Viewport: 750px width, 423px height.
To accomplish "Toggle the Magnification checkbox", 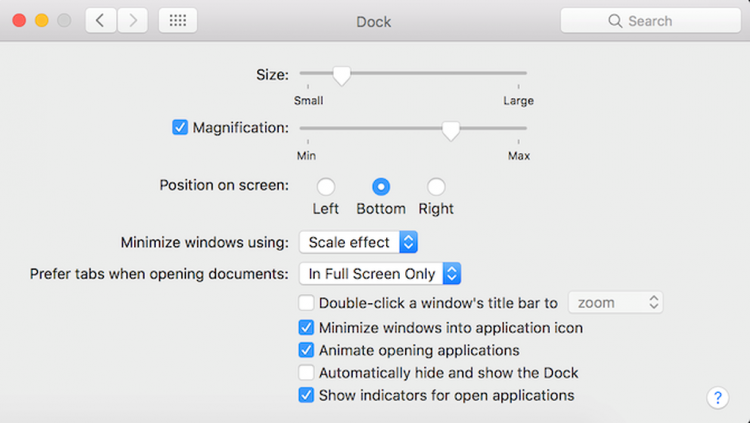I will [180, 128].
